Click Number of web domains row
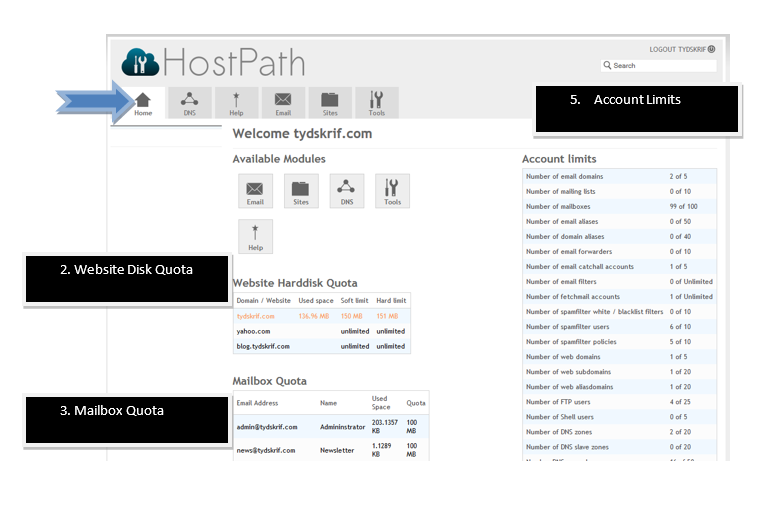This screenshot has height=505, width=775. coord(619,357)
